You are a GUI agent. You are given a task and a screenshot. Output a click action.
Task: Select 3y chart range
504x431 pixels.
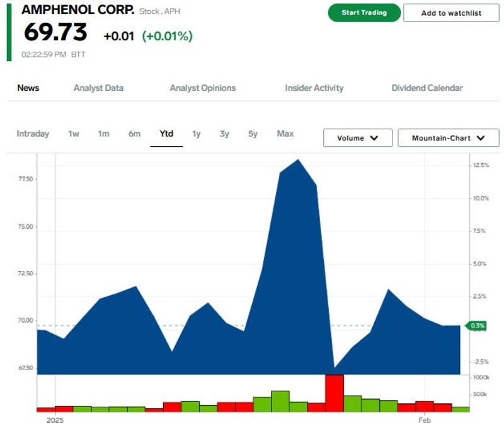[224, 134]
